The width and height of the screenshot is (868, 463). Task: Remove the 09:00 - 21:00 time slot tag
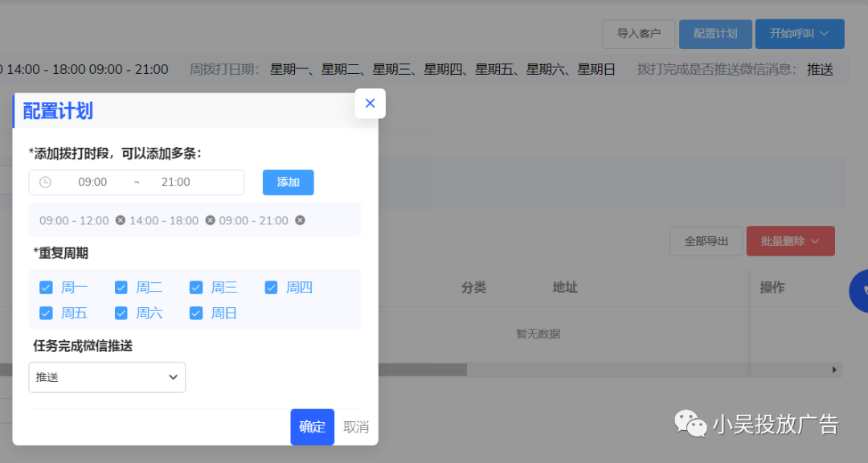click(x=300, y=220)
